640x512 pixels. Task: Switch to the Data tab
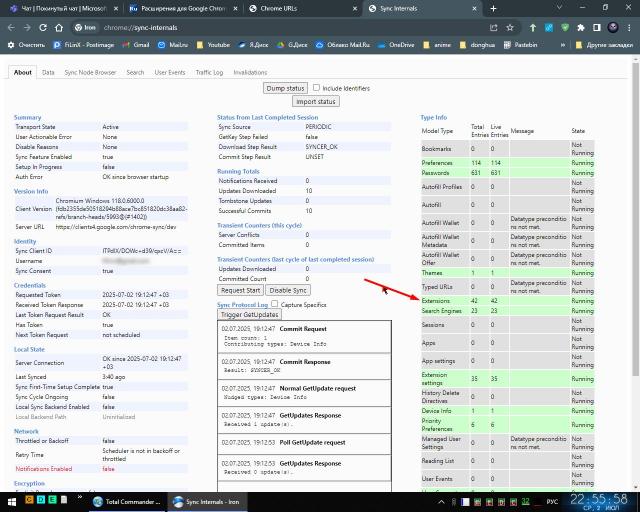coord(48,72)
